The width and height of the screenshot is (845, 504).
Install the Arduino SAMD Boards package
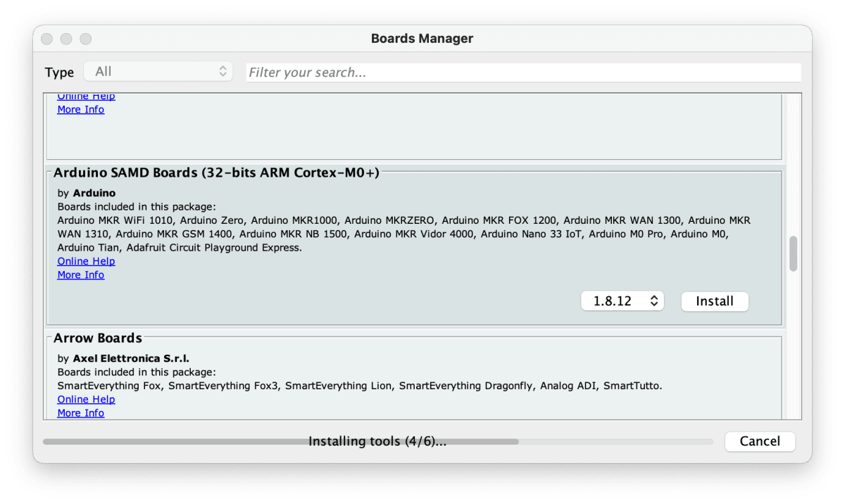click(715, 301)
